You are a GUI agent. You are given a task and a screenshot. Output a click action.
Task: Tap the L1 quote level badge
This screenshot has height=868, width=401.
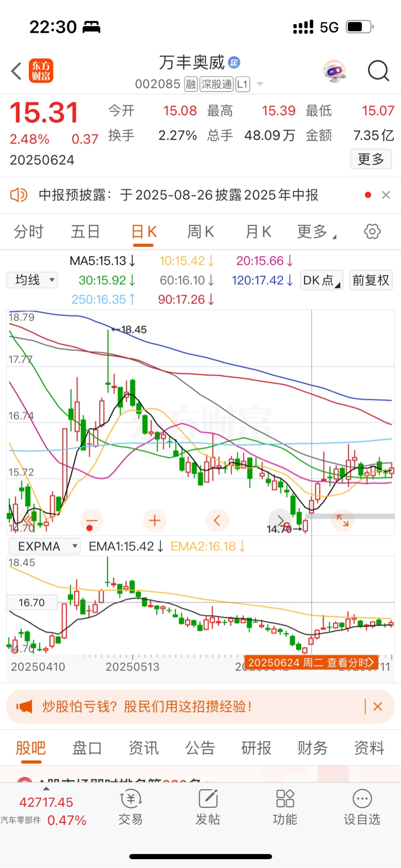pos(243,84)
